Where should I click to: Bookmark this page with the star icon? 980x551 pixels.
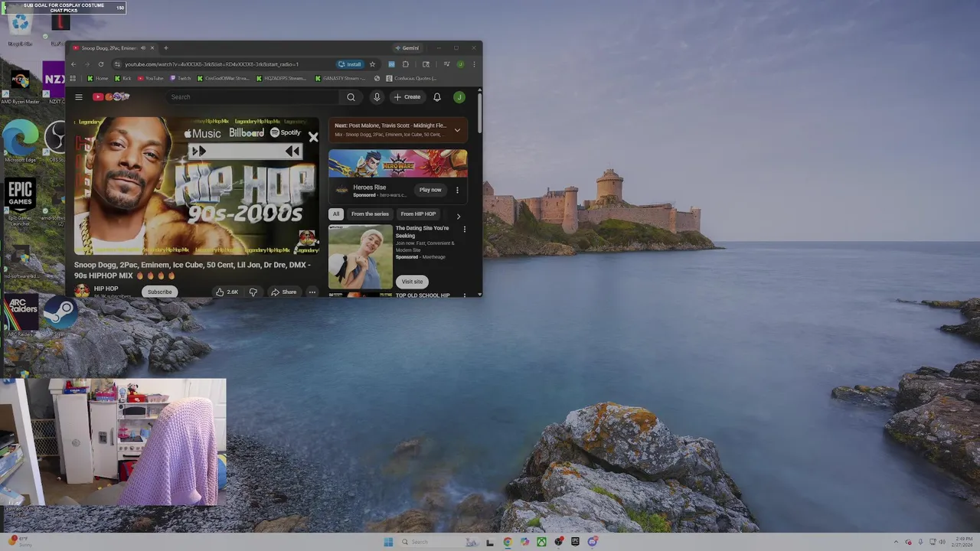[x=372, y=64]
